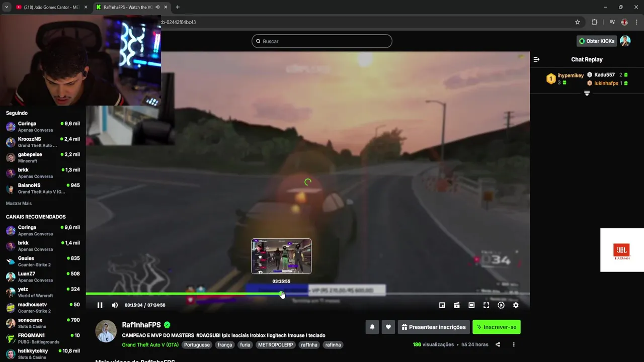The width and height of the screenshot is (644, 362).
Task: Toggle notification bell for Raf1nhaFPS
Action: 372,327
